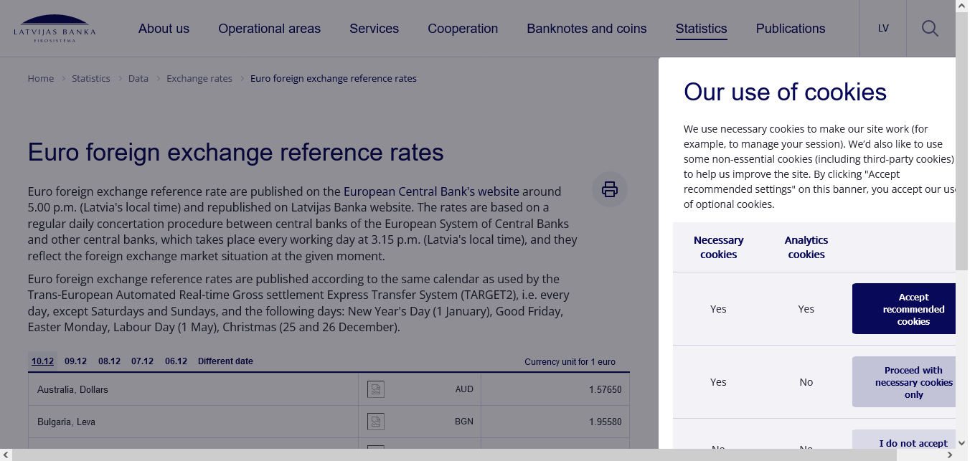Open the Operational areas menu
The height and width of the screenshot is (461, 980).
click(269, 29)
